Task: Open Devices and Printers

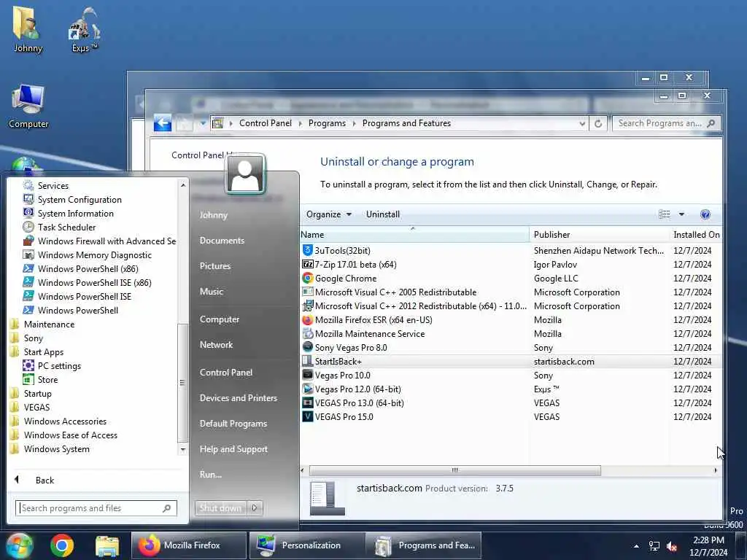Action: pos(239,397)
